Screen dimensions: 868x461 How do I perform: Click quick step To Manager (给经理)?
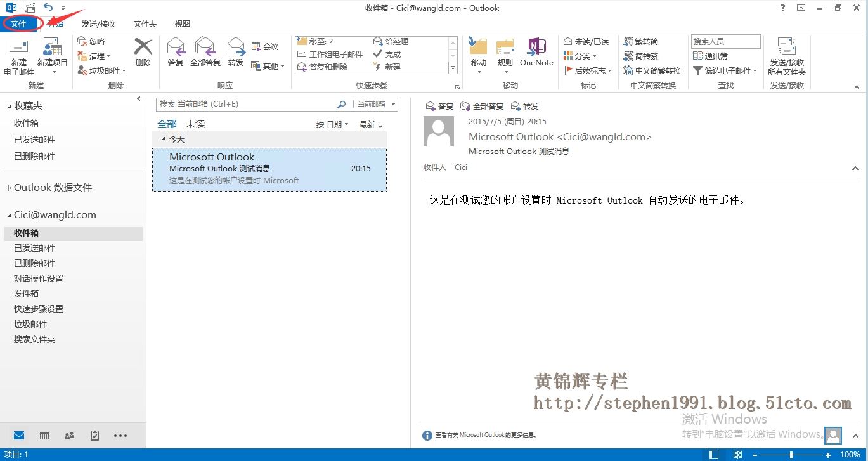(391, 41)
